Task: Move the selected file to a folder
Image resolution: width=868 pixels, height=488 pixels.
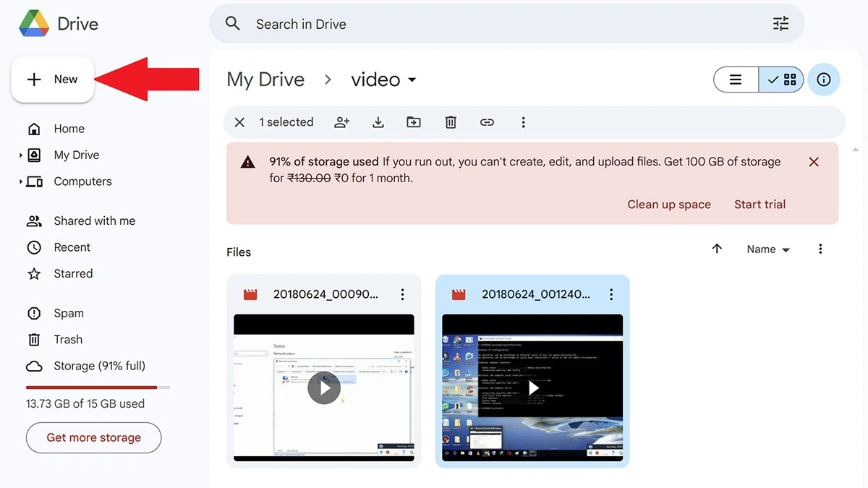Action: 414,121
